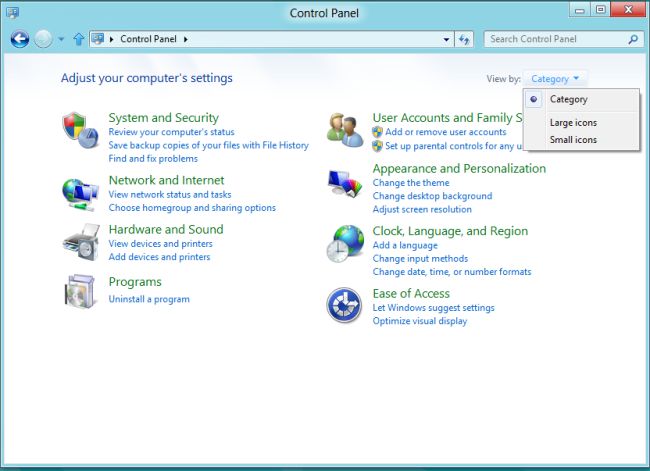Click Control Panel in the address breadcrumb
This screenshot has height=471, width=650.
click(x=148, y=39)
